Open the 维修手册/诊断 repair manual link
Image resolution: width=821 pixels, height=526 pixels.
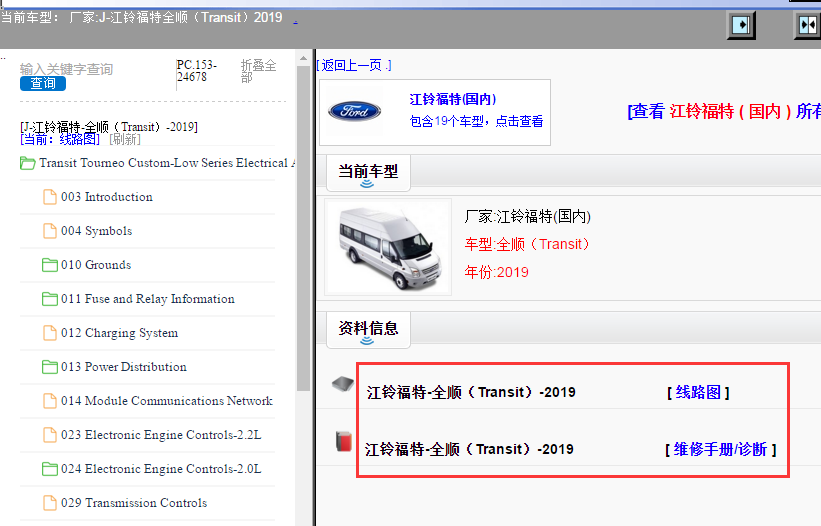coord(720,450)
